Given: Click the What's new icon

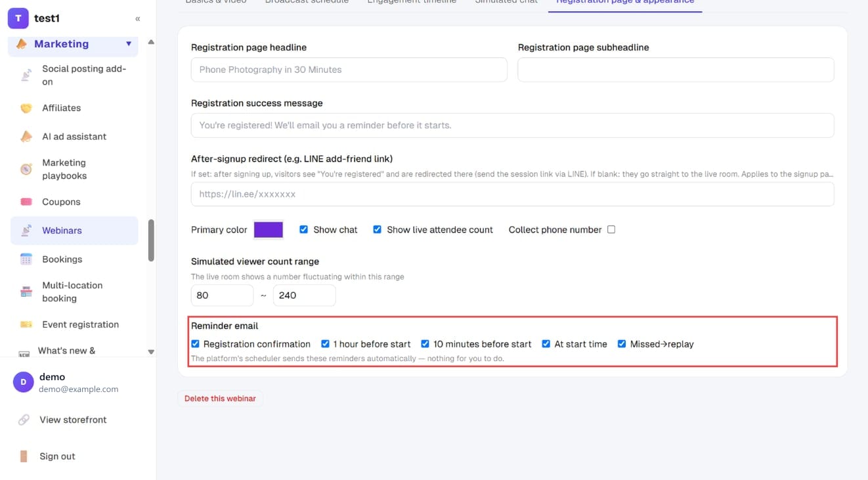Looking at the screenshot, I should 24,353.
